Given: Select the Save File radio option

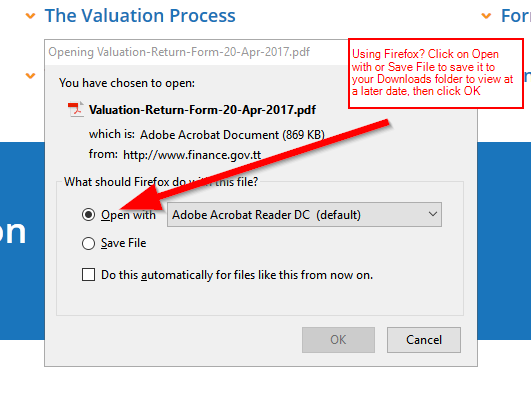Looking at the screenshot, I should click(88, 243).
